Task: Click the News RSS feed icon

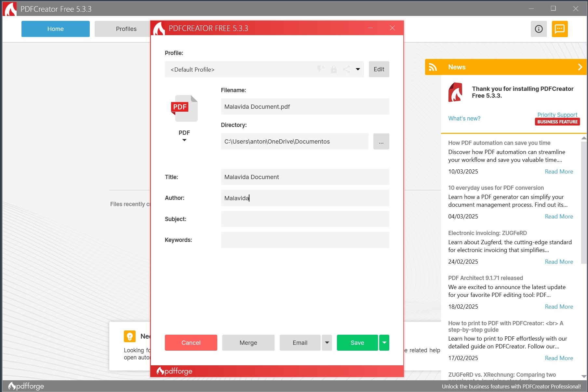Action: click(x=433, y=67)
